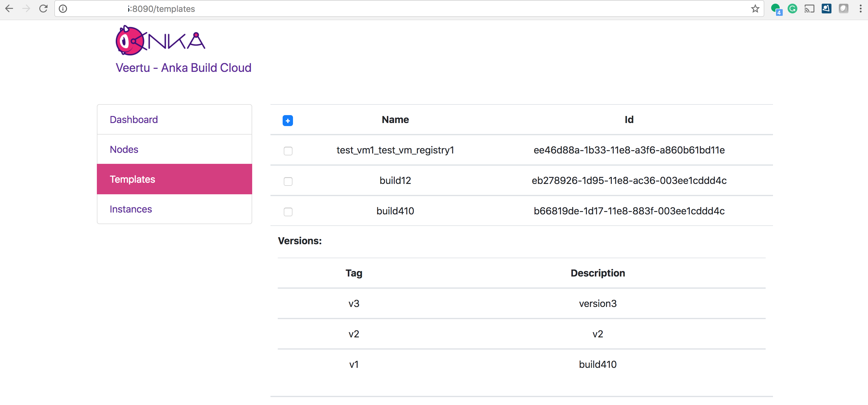Check the build12 template checkbox
The image size is (868, 405).
[288, 181]
